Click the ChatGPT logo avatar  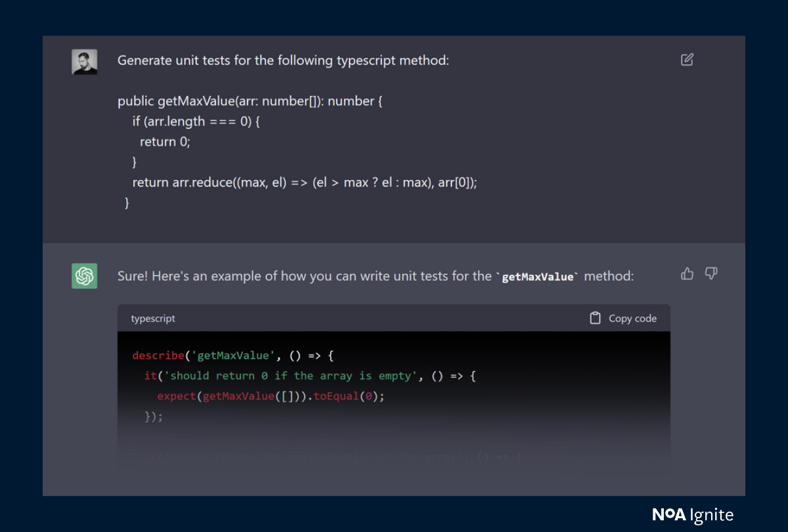[x=85, y=276]
